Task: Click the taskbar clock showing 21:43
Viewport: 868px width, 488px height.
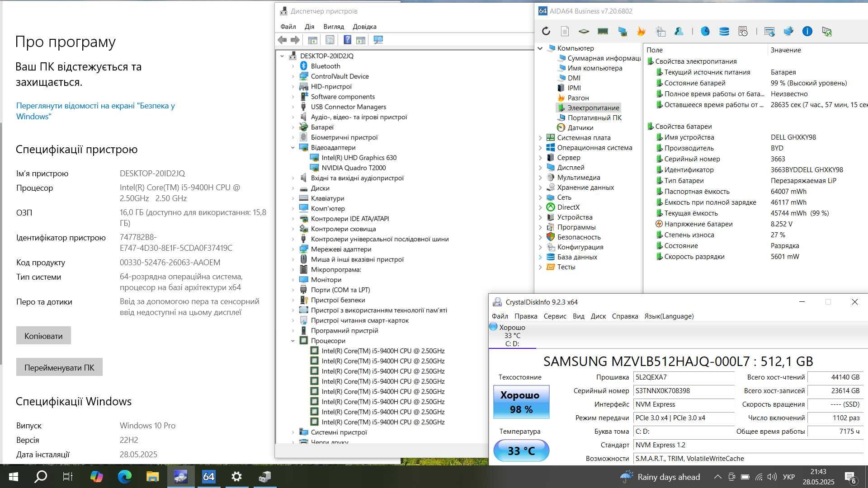Action: pos(818,477)
